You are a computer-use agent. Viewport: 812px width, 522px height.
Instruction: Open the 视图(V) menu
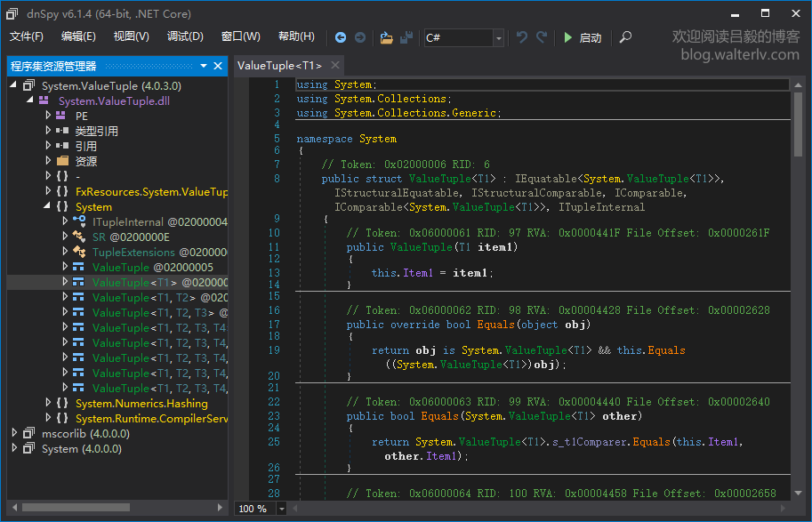pyautogui.click(x=131, y=36)
